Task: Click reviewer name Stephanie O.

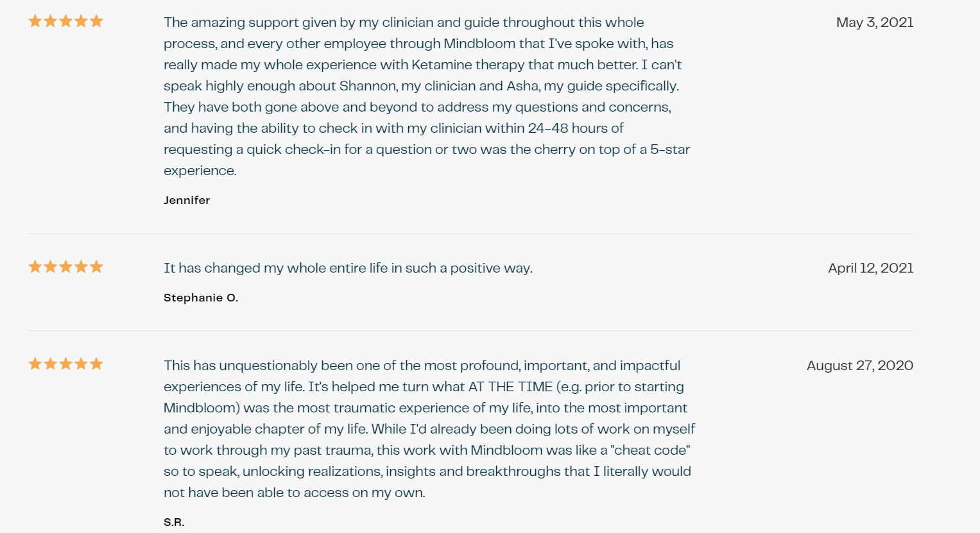Action: coord(201,298)
